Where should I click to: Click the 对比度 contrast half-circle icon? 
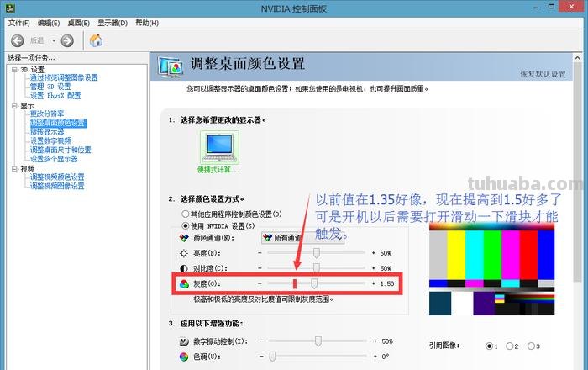[184, 268]
